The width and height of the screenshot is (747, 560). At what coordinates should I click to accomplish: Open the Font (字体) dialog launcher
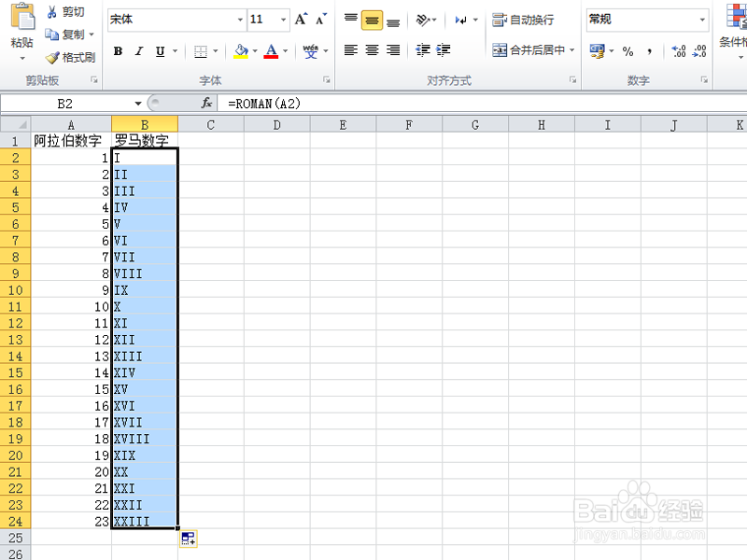click(x=326, y=80)
